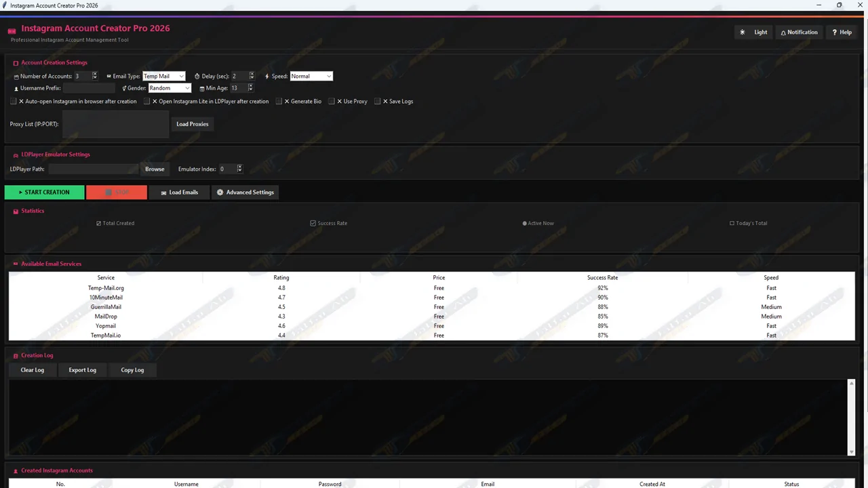This screenshot has width=868, height=488.
Task: Click the Creation Log section icon
Action: tap(16, 356)
